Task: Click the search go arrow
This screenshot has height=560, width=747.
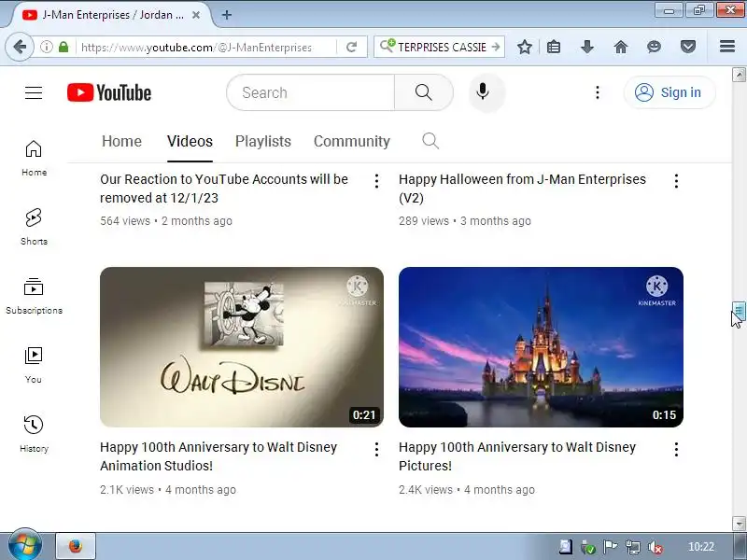Action: (496, 47)
